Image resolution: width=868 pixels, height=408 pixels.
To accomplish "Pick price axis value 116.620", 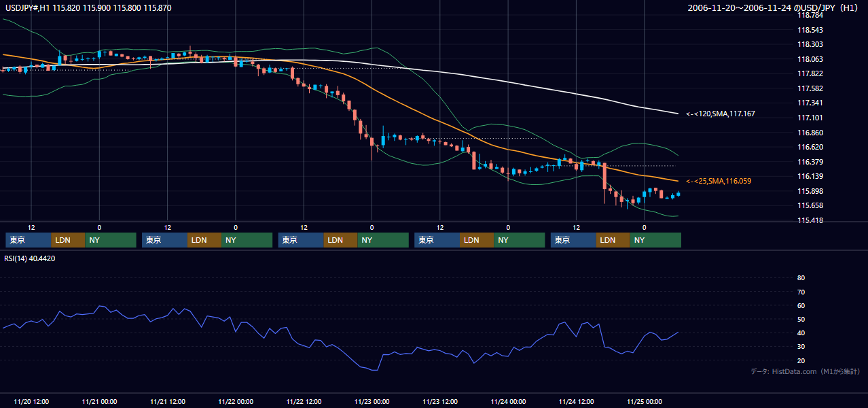I will 810,147.
